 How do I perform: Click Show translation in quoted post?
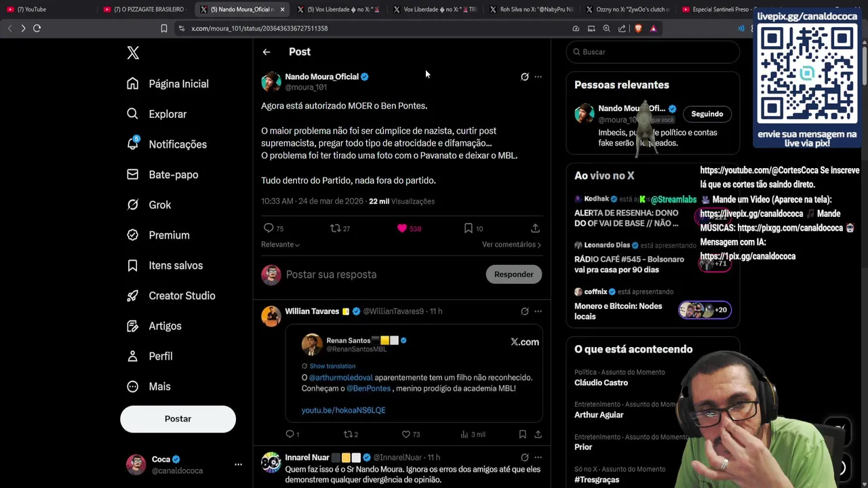pyautogui.click(x=332, y=366)
